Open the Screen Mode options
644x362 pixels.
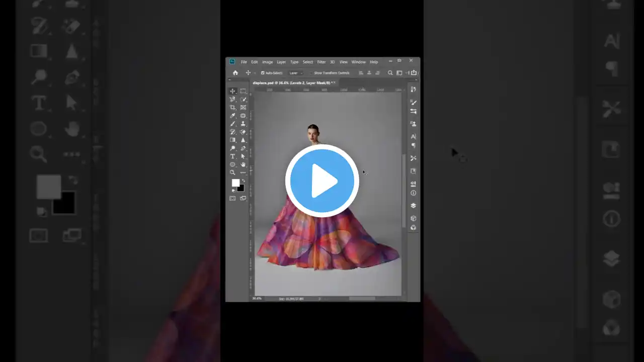pyautogui.click(x=243, y=198)
